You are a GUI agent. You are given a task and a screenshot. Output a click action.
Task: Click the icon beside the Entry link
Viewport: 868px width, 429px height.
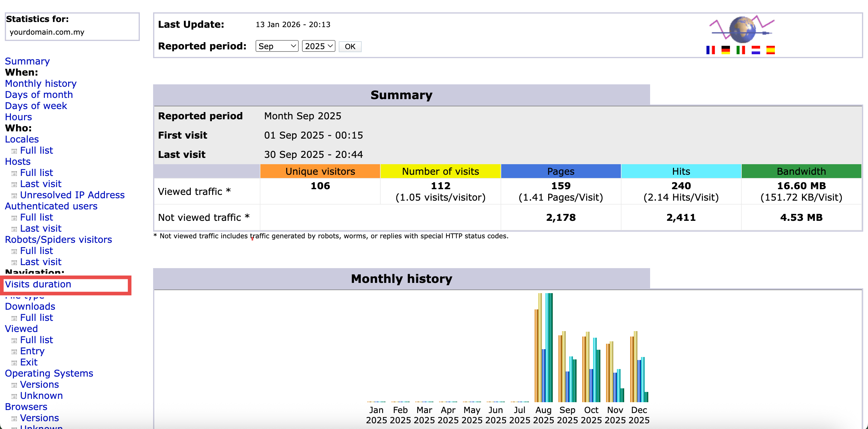[14, 352]
